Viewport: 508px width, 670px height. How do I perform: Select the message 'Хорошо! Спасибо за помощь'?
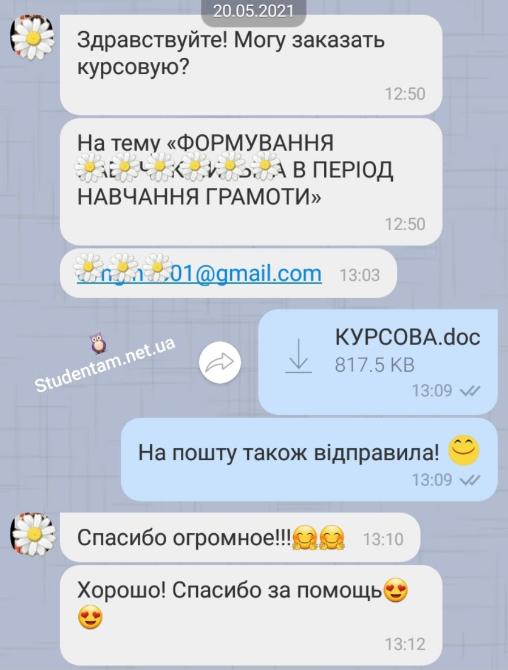click(x=251, y=615)
